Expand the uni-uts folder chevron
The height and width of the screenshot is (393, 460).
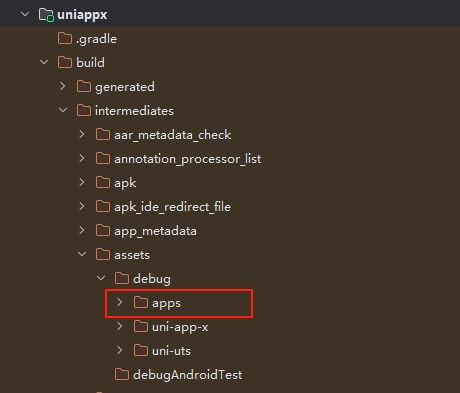tap(120, 350)
